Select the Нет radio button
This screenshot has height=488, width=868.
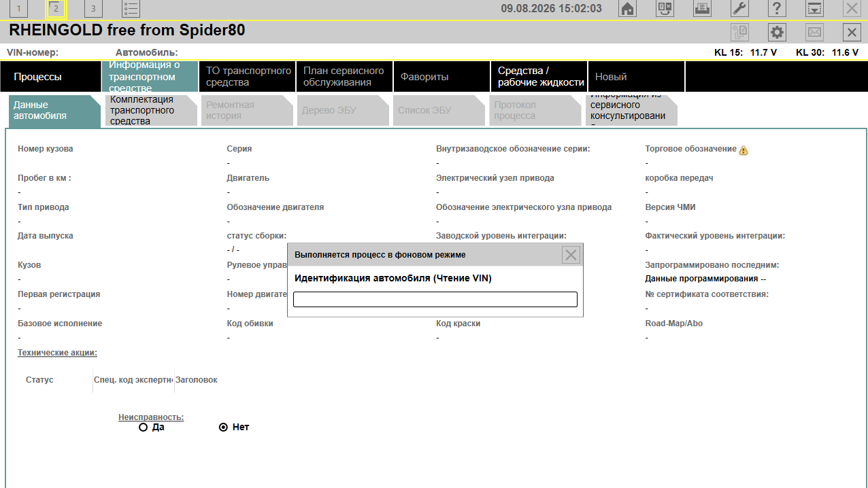[223, 428]
